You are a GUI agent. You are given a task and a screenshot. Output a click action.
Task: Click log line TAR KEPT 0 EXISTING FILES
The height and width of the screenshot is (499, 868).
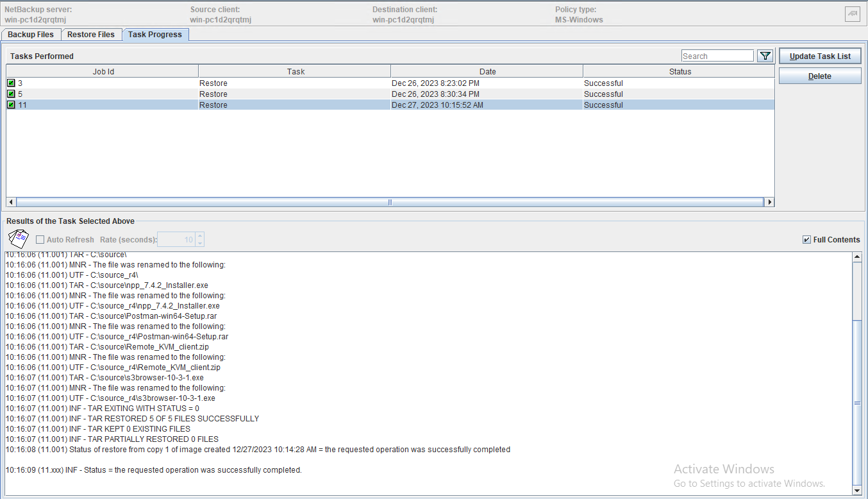(97, 429)
